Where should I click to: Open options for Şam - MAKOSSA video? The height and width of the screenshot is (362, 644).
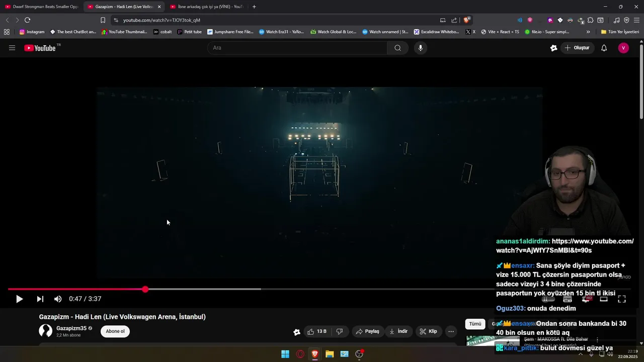click(597, 339)
